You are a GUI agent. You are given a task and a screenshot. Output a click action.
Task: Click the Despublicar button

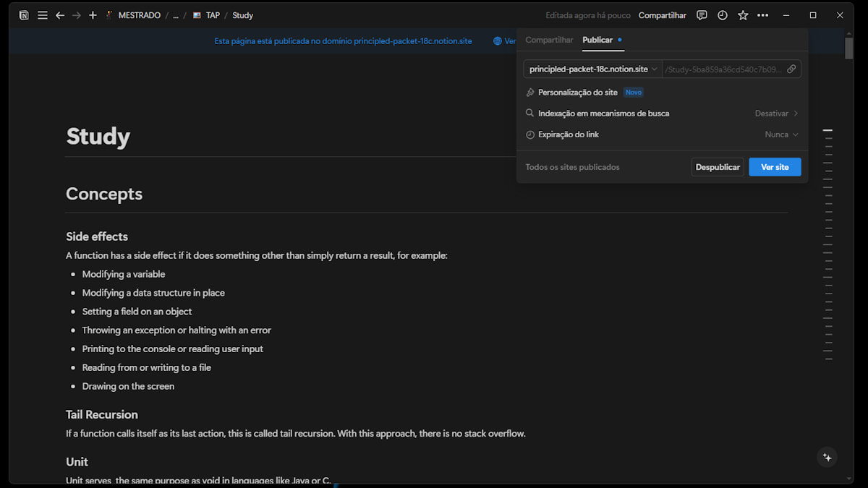[x=718, y=167]
